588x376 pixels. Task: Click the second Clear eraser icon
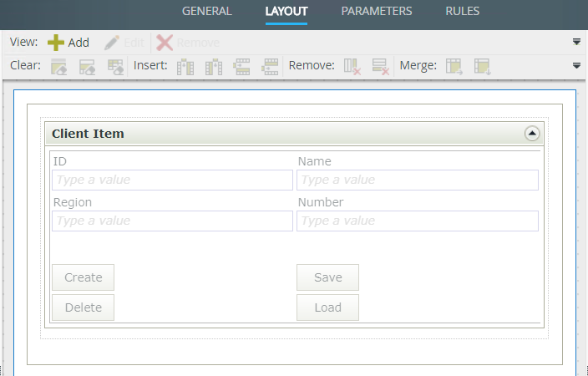tap(87, 66)
